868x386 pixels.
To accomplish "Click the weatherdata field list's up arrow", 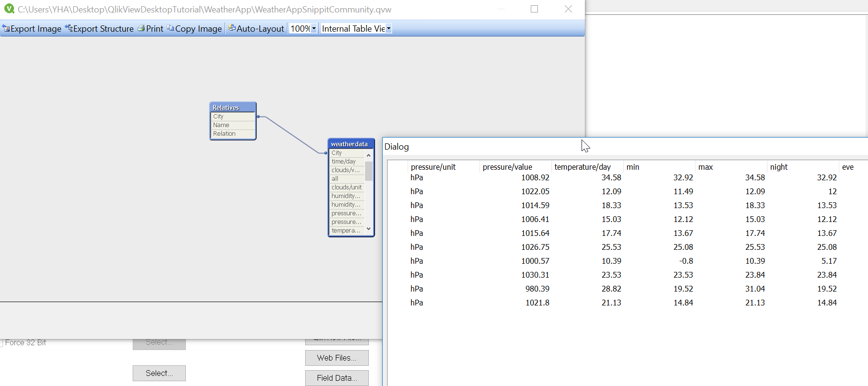I will 369,155.
